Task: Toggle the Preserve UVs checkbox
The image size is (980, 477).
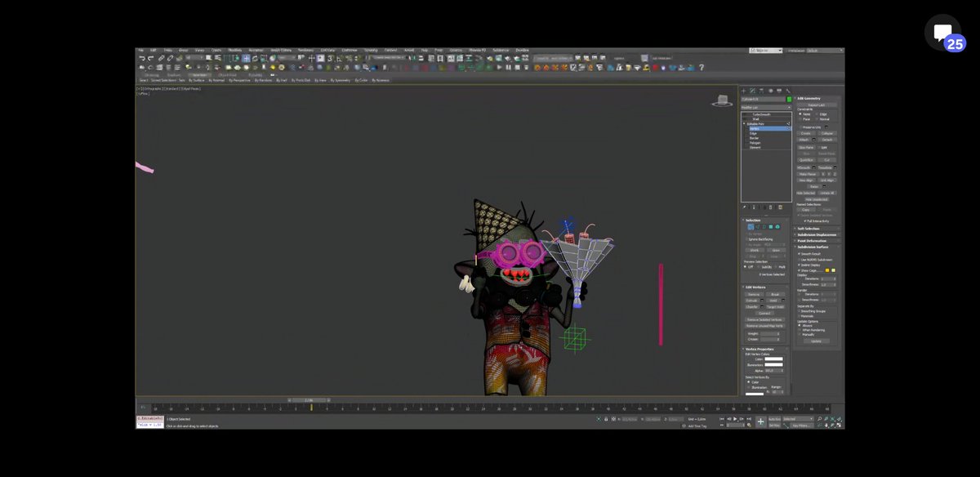Action: [800, 127]
